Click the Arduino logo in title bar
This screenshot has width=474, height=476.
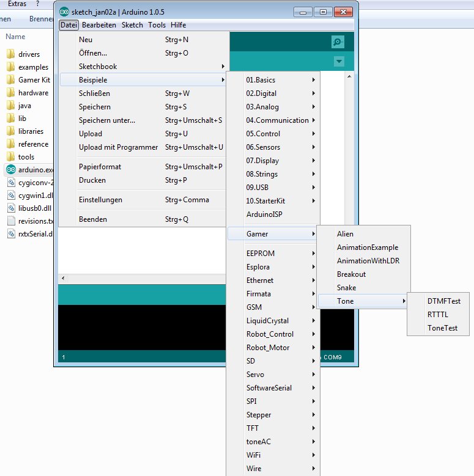[x=64, y=11]
